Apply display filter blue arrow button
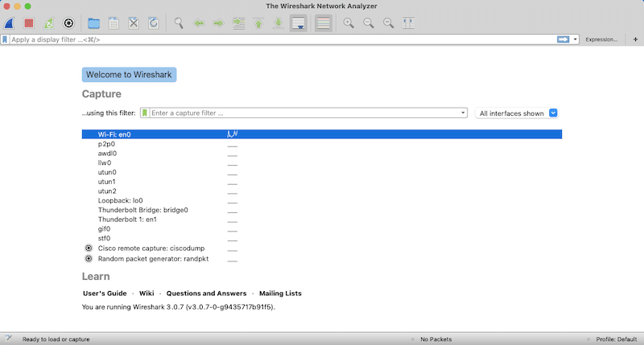The width and height of the screenshot is (644, 345). (563, 39)
